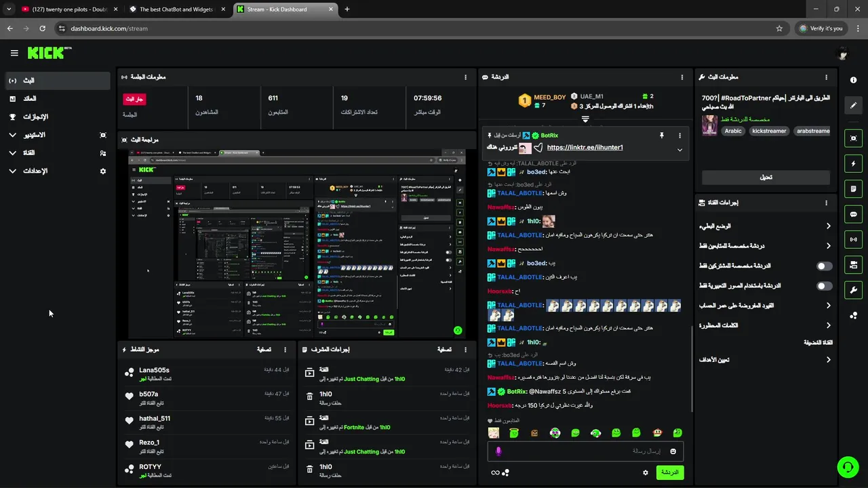The image size is (868, 488).
Task: Open chat settings with the gear icon
Action: 646,472
